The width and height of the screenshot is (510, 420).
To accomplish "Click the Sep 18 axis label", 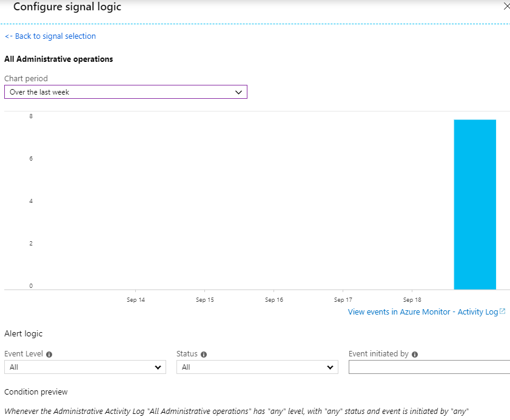I will tap(412, 300).
